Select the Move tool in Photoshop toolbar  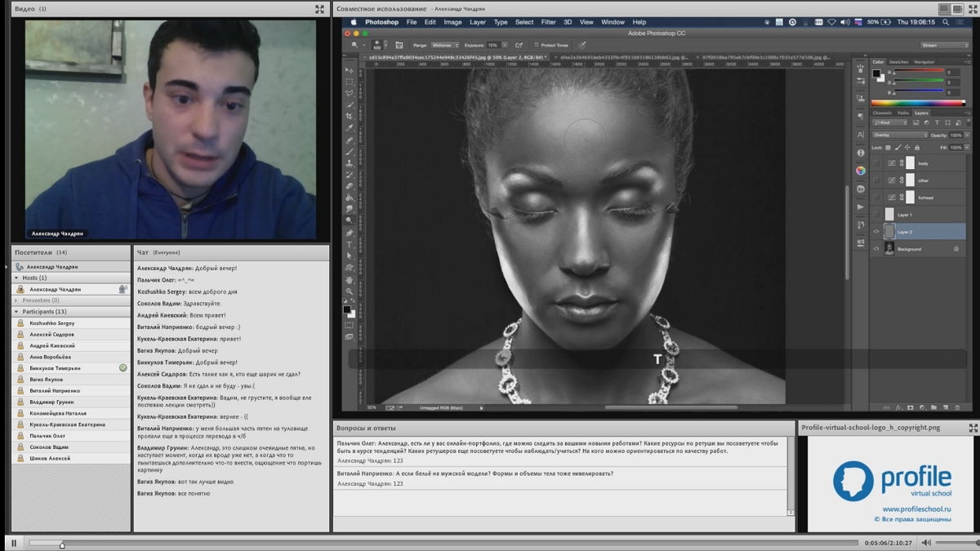pyautogui.click(x=350, y=69)
